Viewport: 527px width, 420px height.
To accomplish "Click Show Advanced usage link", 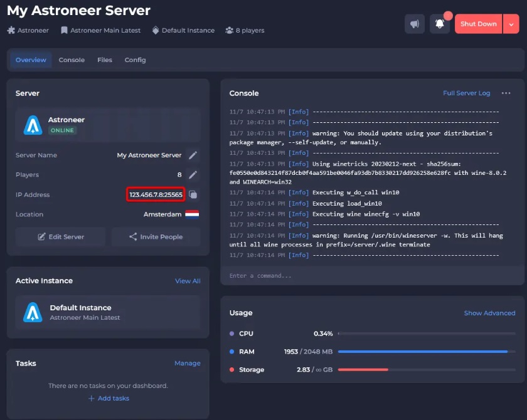I will pos(489,313).
